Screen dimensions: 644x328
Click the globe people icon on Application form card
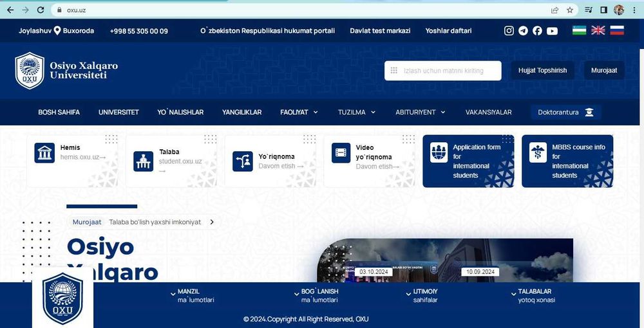pos(439,153)
